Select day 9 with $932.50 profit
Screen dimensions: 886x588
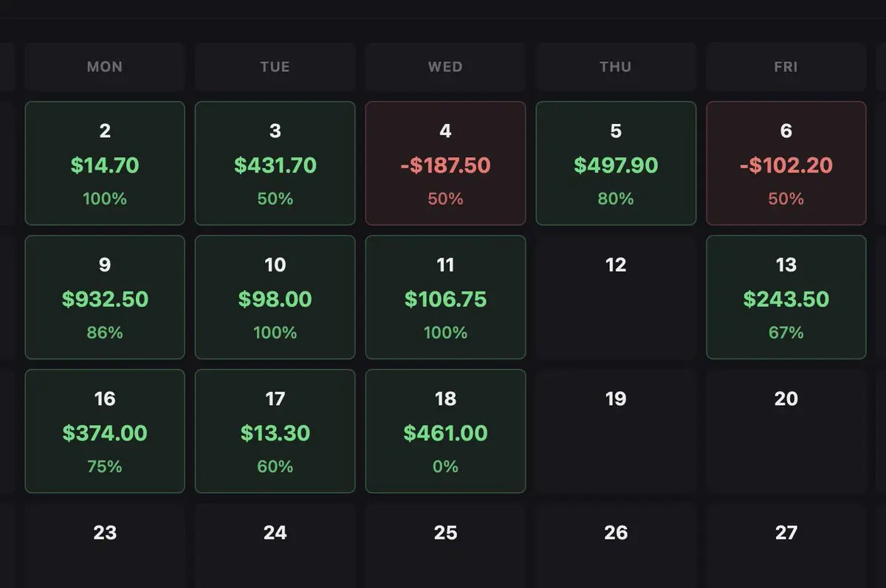pyautogui.click(x=105, y=297)
